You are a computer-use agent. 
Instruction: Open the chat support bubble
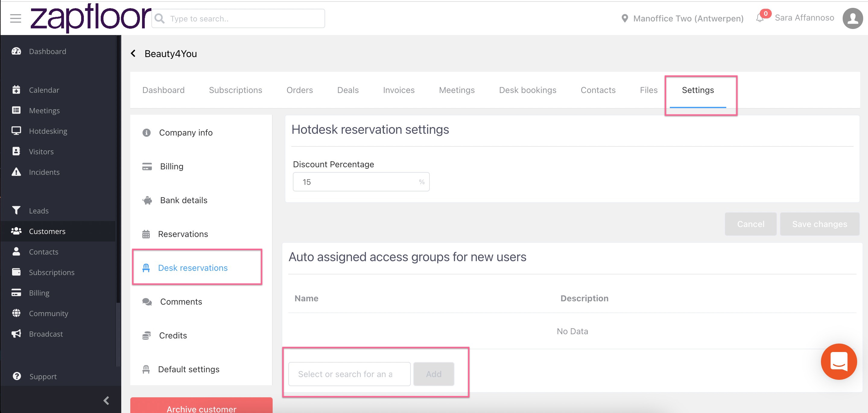[839, 361]
